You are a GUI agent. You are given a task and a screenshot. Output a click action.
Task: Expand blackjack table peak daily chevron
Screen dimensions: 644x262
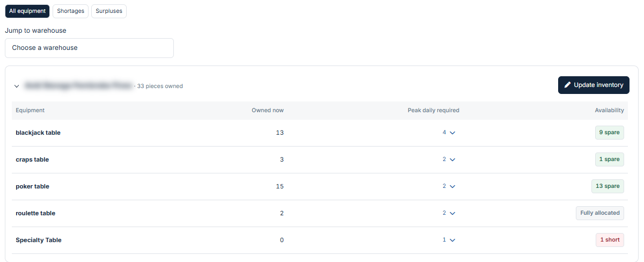452,133
